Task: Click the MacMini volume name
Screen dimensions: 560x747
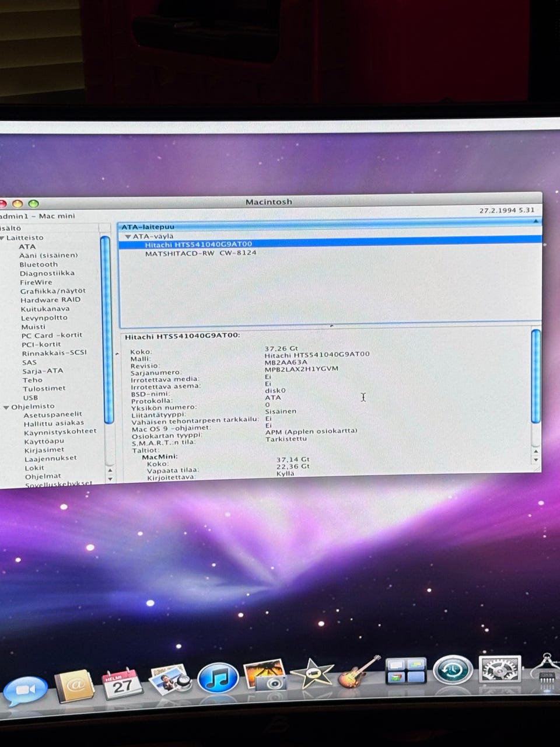Action: click(x=160, y=457)
